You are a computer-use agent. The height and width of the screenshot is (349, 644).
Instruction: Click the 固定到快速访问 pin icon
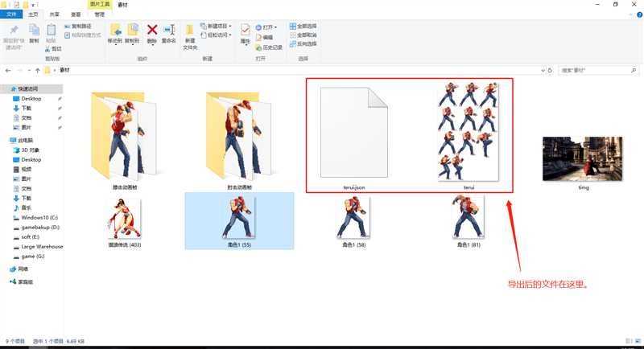[x=14, y=30]
